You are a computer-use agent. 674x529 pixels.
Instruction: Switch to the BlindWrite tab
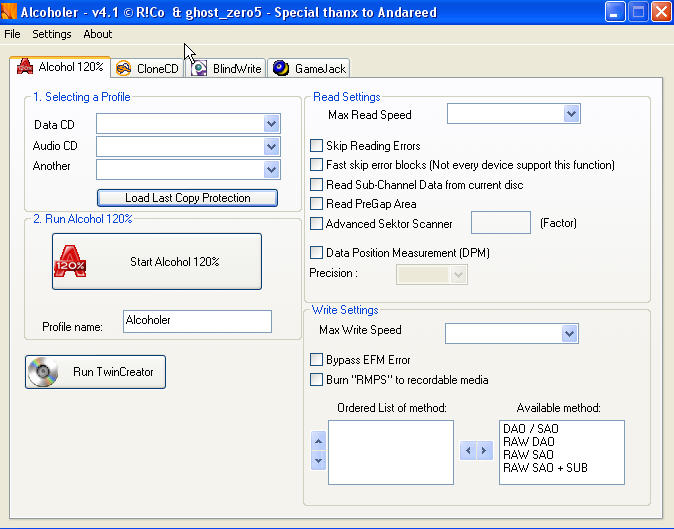coord(226,68)
